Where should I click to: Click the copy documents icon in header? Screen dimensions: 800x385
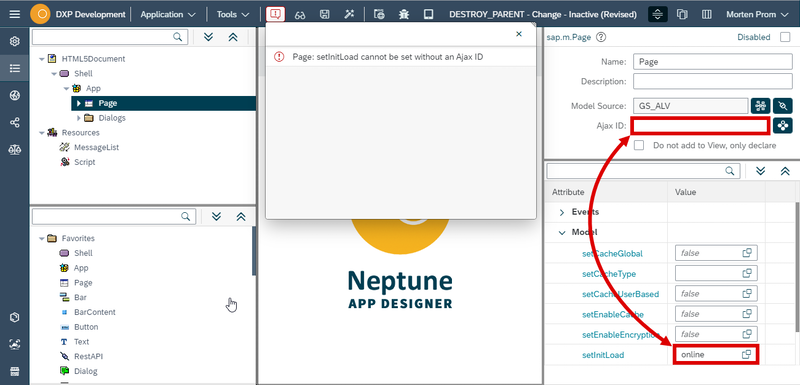pyautogui.click(x=682, y=14)
